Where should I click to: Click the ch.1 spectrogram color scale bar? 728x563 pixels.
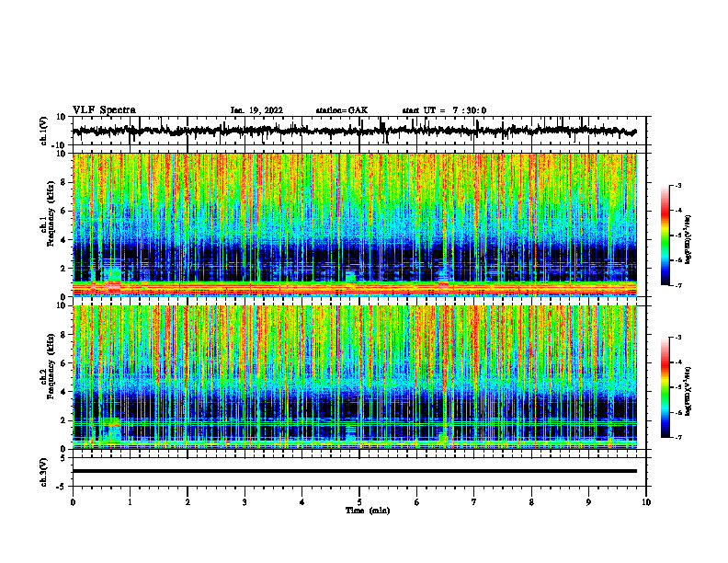coord(665,236)
